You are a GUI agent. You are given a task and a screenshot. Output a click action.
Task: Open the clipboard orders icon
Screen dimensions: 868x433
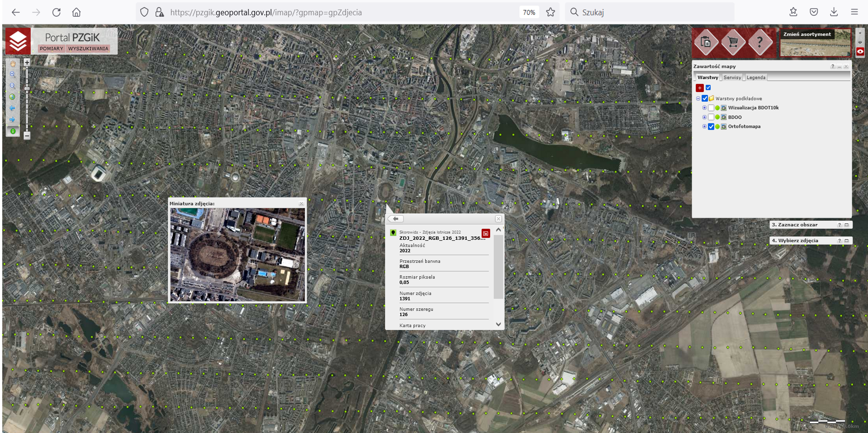(x=706, y=42)
